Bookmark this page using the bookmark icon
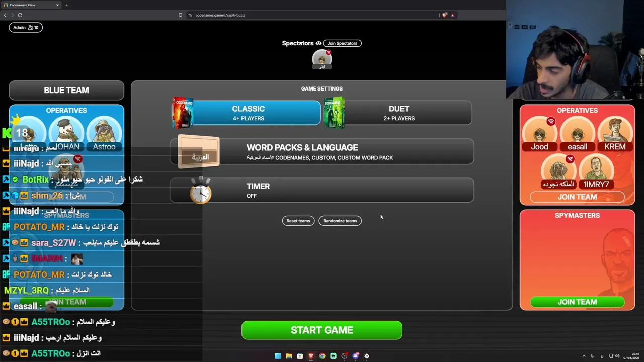 180,15
